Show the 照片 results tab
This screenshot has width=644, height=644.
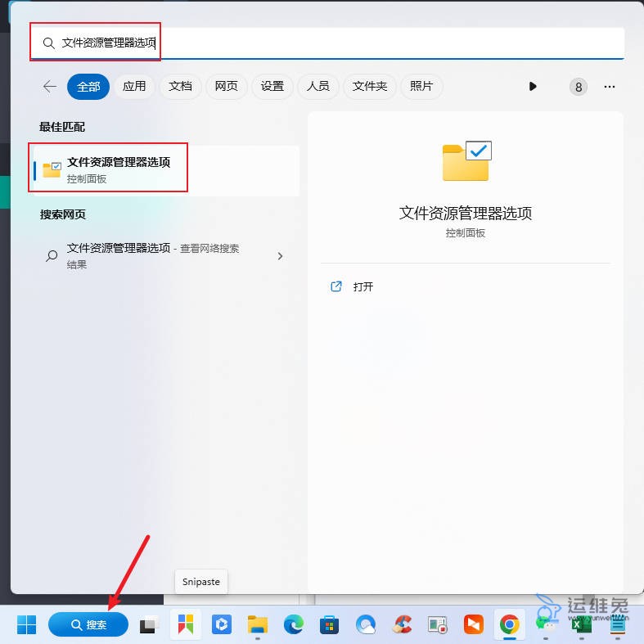421,86
